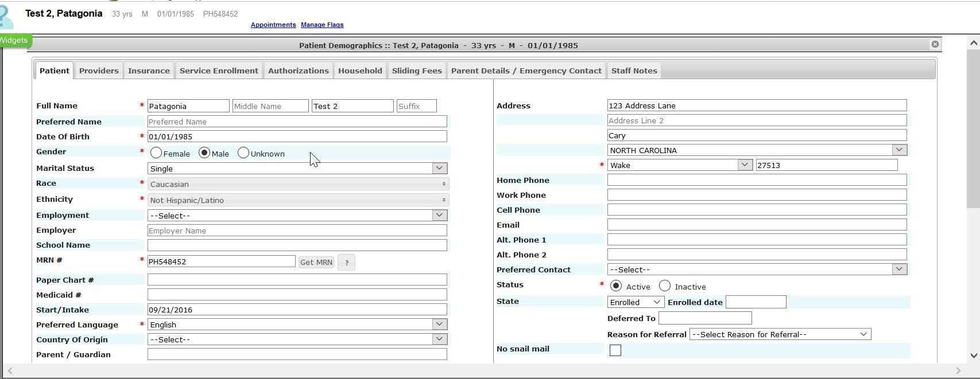
Task: Open the green Widgets panel
Action: [15, 40]
